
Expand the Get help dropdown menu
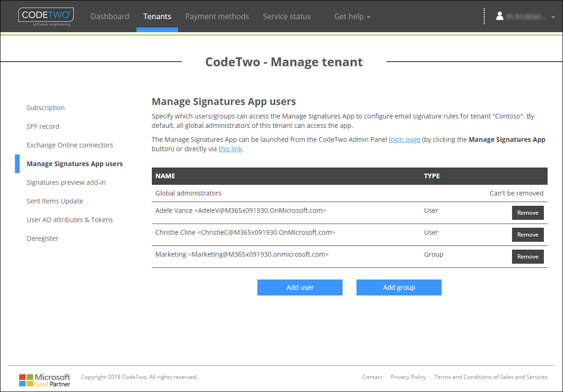point(352,16)
